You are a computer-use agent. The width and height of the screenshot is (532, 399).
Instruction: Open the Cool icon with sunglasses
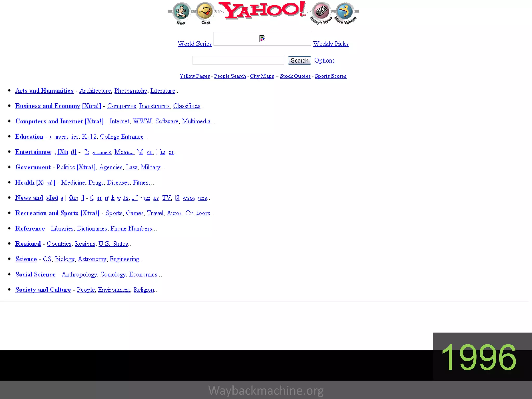tap(205, 14)
